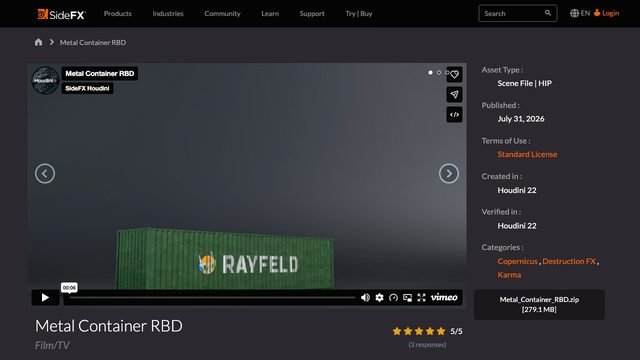Toggle picture-in-picture mode
640x360 pixels.
407,298
